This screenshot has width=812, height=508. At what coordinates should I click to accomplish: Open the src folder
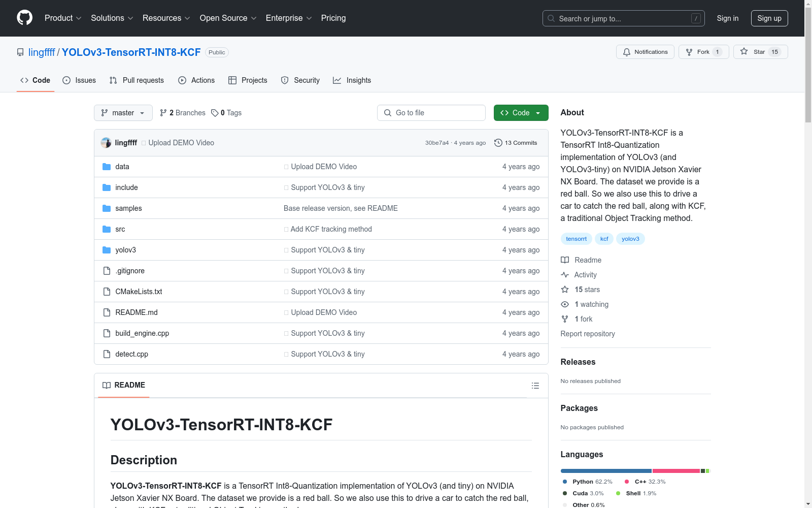pyautogui.click(x=120, y=229)
